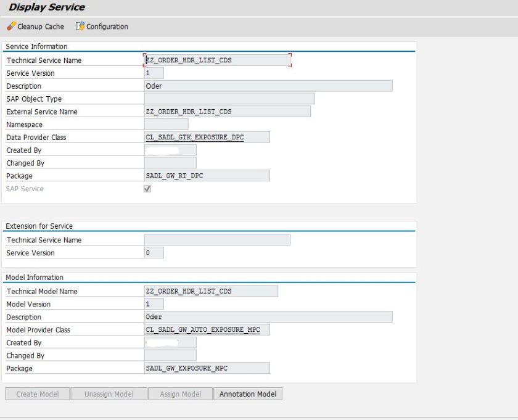The height and width of the screenshot is (420, 518).
Task: Select the External Service Name field
Action: point(227,112)
